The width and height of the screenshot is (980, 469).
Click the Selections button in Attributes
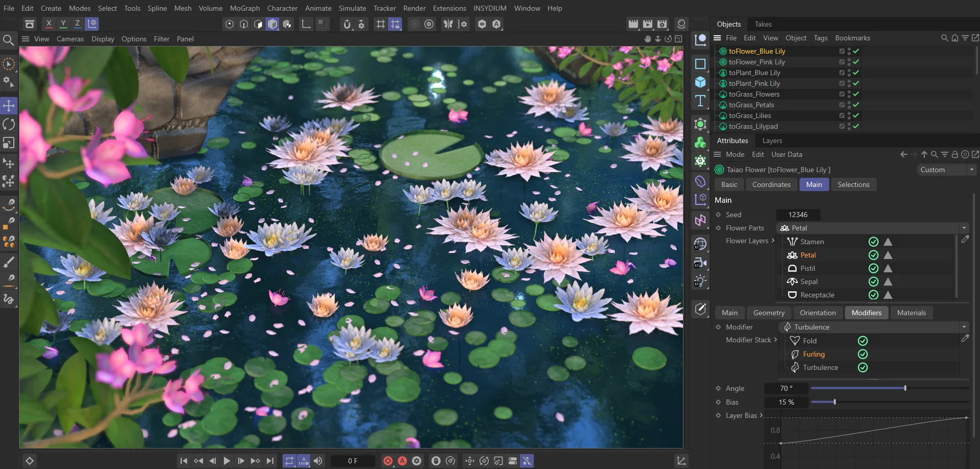(x=853, y=184)
